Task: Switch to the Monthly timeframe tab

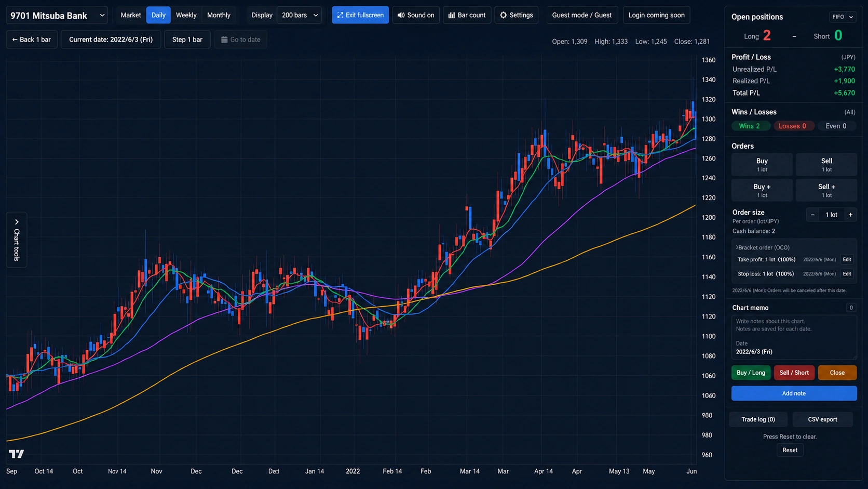Action: pos(219,15)
